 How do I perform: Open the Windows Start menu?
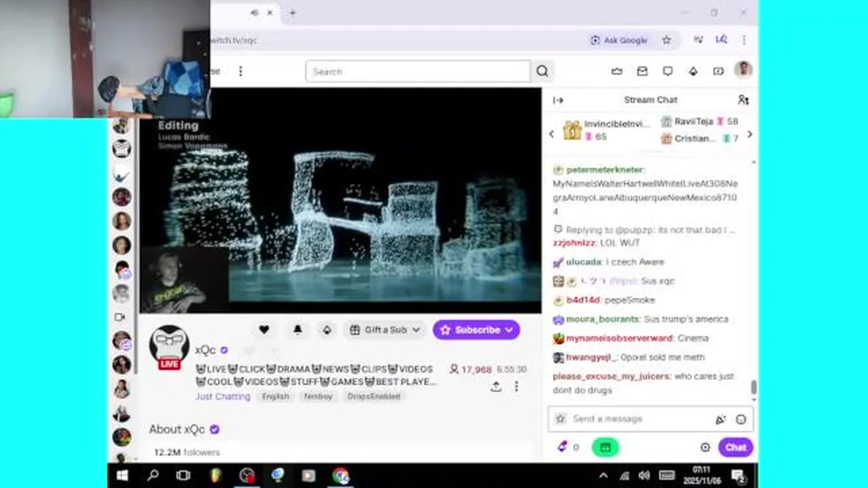coord(123,476)
